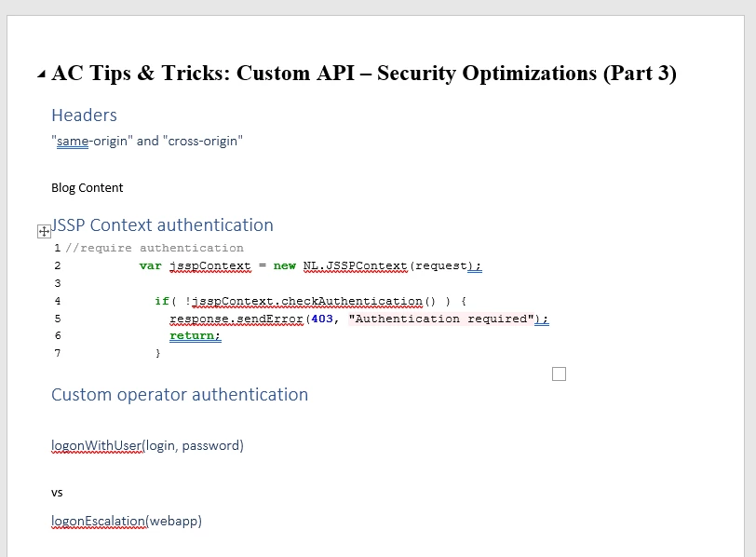This screenshot has width=756, height=557.
Task: Click the underlined word "same"
Action: [73, 142]
